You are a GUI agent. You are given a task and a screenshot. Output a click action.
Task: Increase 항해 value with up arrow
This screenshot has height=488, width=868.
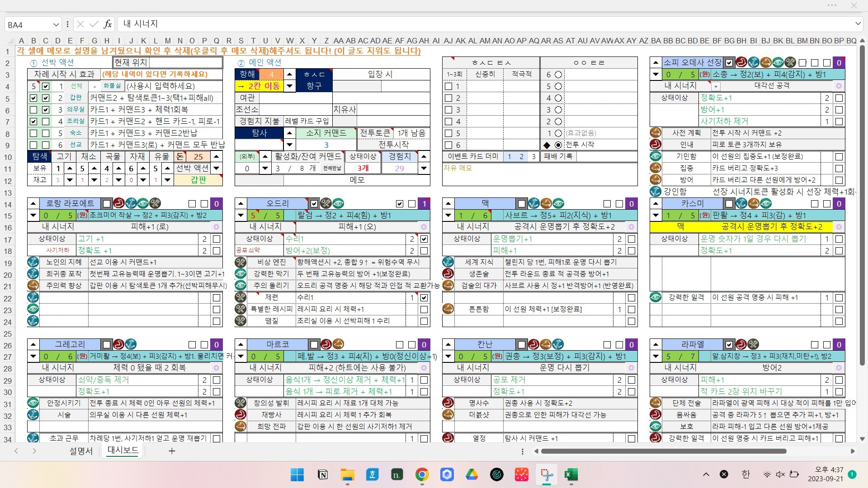point(290,74)
